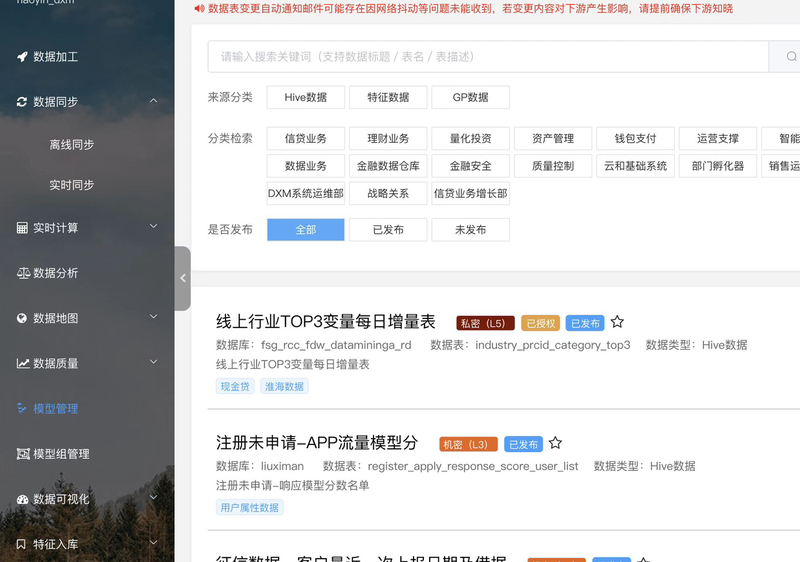The image size is (800, 562).
Task: Click table name industry_prcid_category_top3
Action: pos(553,345)
